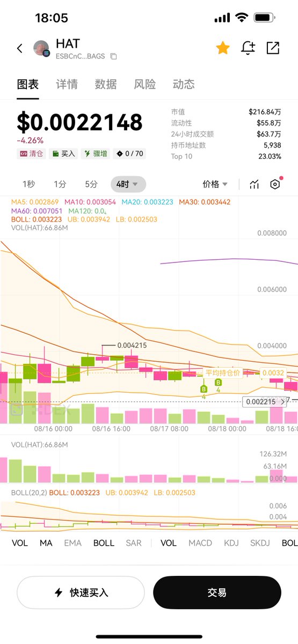This screenshot has height=644, width=298.
Task: Switch to the 详情 tab
Action: [67, 84]
